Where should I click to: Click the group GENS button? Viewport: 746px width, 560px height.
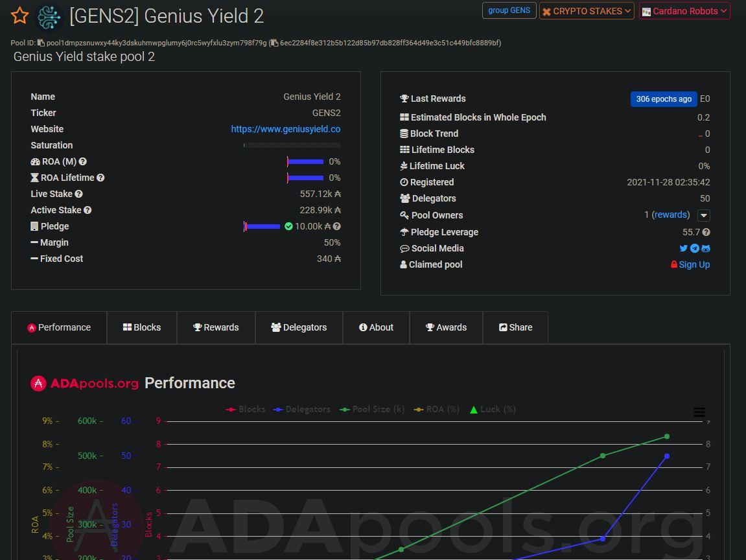(509, 10)
